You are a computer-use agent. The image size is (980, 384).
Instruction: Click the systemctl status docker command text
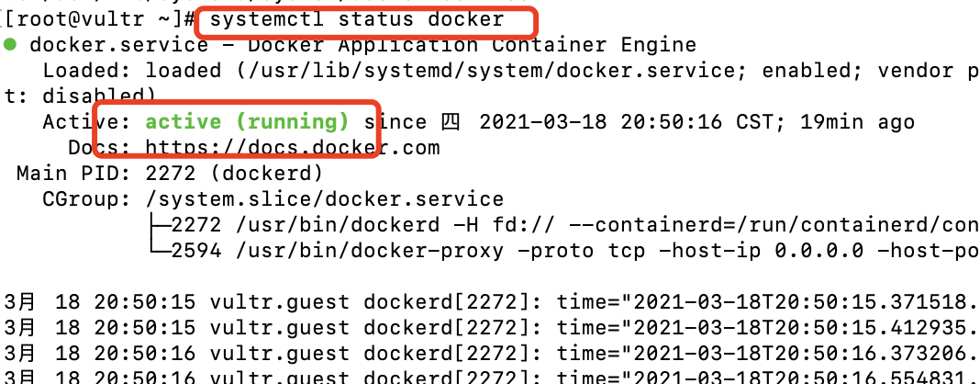click(x=356, y=19)
